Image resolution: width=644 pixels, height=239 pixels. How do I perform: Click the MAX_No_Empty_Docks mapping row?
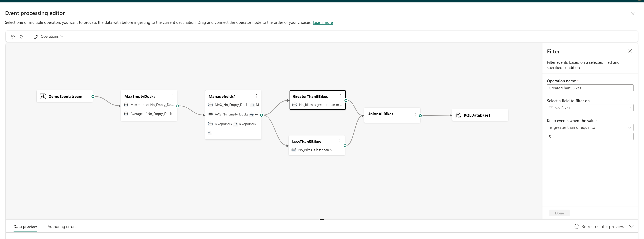(233, 105)
